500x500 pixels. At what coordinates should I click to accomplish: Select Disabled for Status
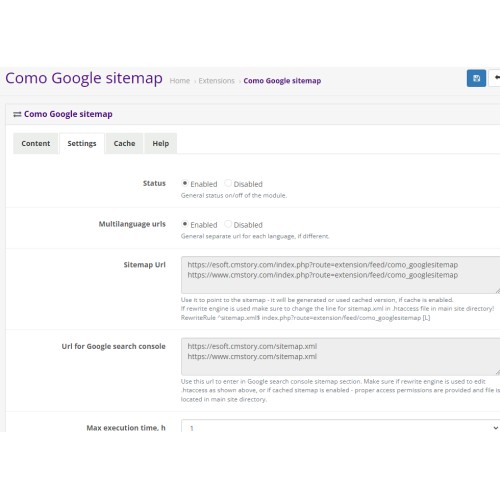pos(228,183)
